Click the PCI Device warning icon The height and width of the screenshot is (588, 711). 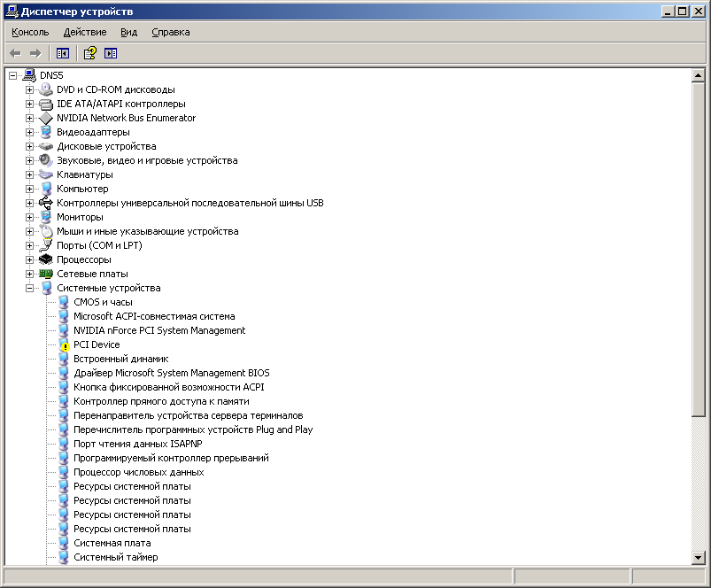[63, 345]
